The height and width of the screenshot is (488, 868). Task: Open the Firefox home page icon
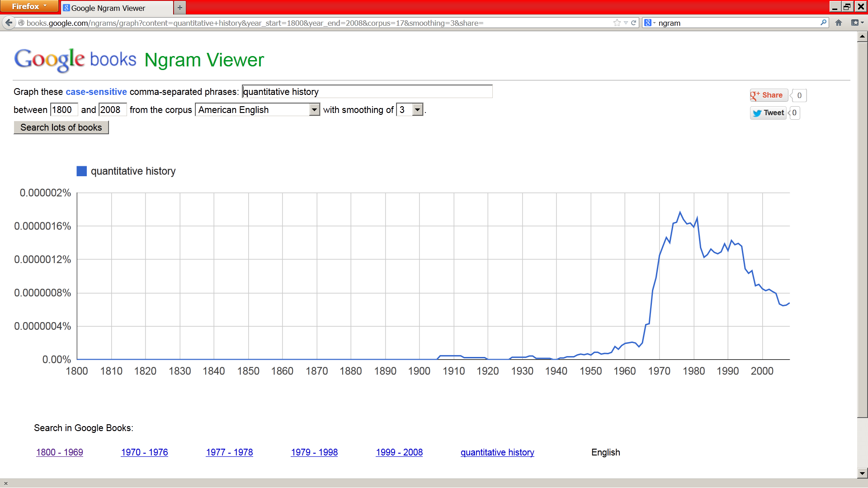tap(839, 23)
